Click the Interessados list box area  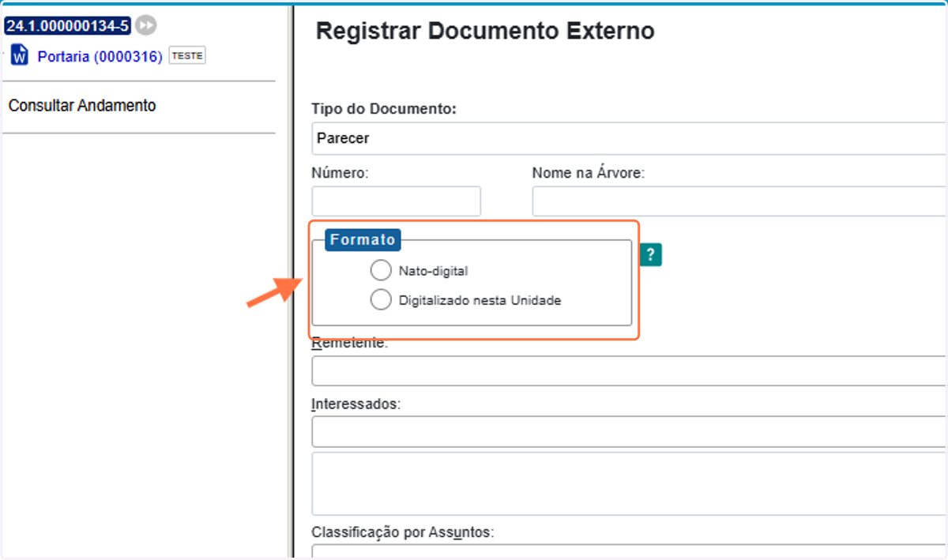[630, 483]
